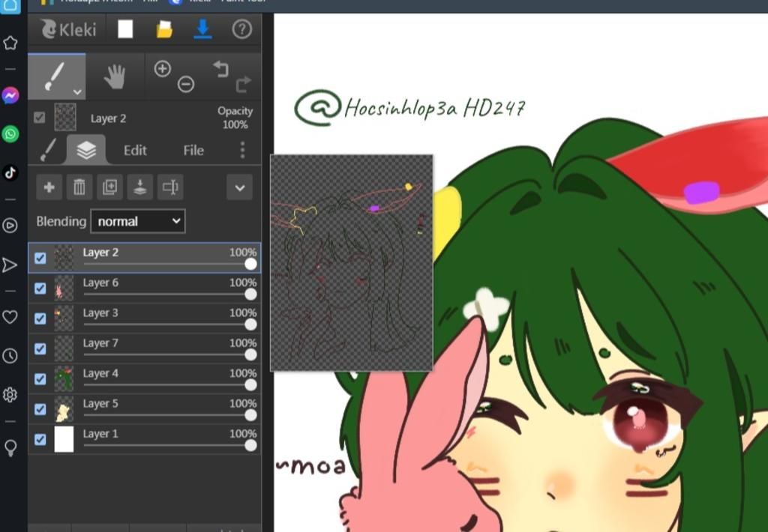The height and width of the screenshot is (532, 768).
Task: Toggle visibility of Layer 2
Action: click(x=40, y=258)
